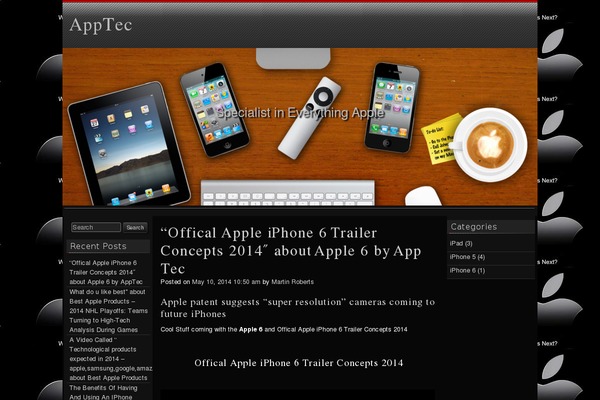Open recent post "What do u like best"
This screenshot has width=600, height=400.
pos(108,311)
